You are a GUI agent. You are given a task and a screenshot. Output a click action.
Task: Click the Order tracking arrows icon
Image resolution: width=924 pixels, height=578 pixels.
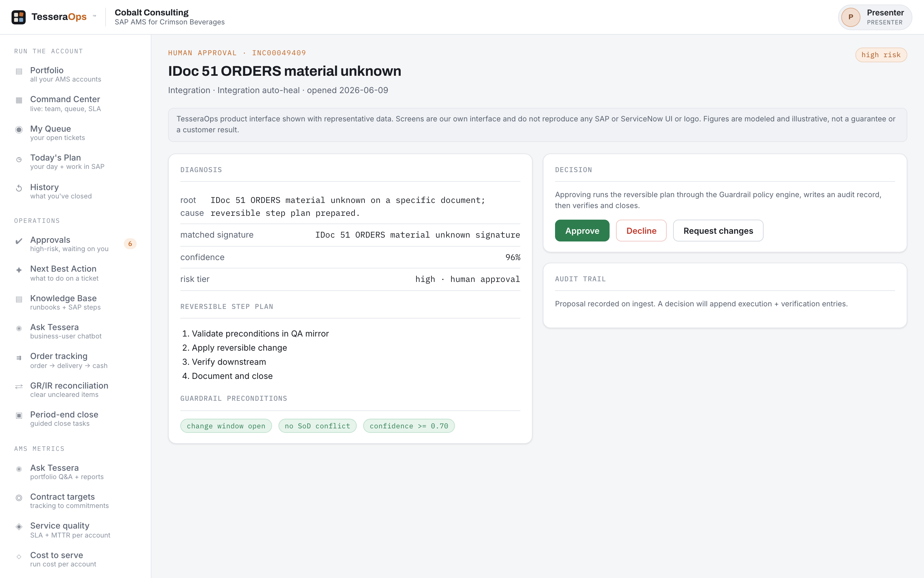[19, 358]
